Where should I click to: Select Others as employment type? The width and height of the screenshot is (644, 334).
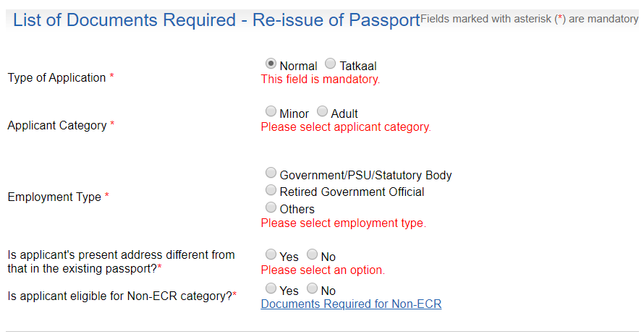(x=271, y=207)
